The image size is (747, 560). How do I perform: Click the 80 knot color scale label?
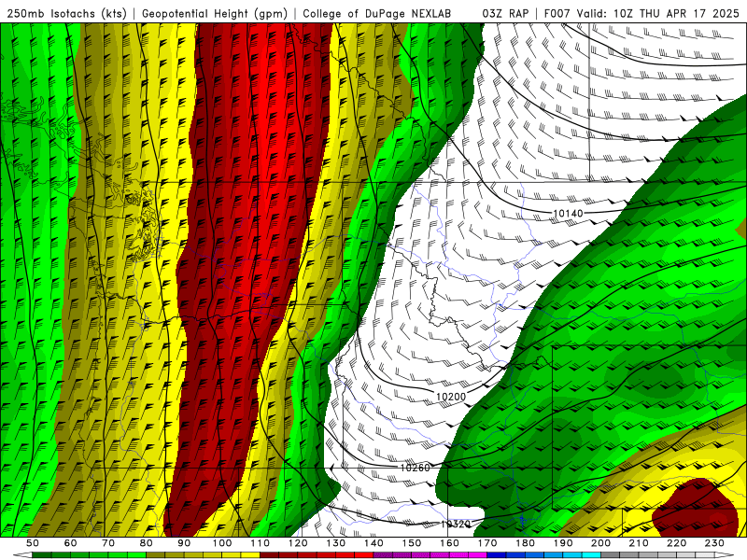click(147, 543)
